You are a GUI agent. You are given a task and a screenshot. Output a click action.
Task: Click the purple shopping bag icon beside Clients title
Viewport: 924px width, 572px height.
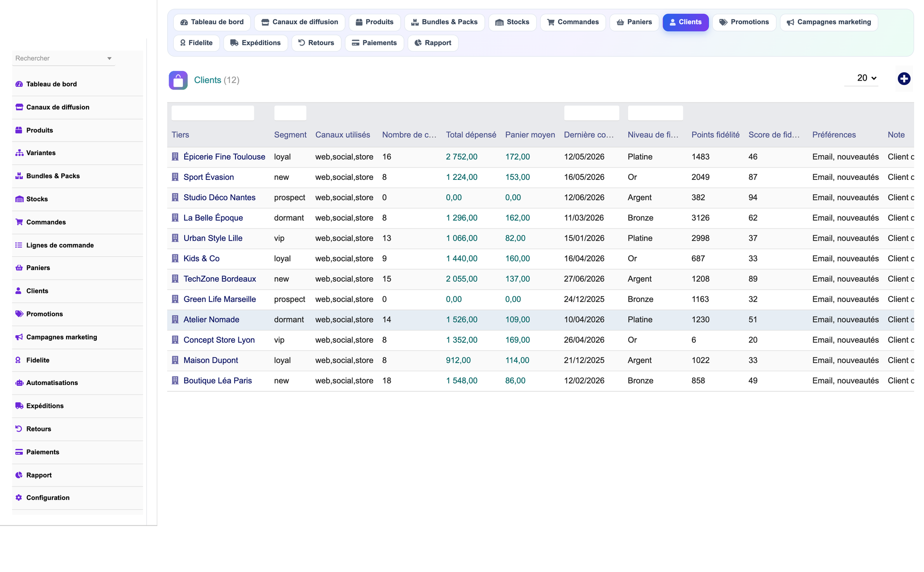(178, 80)
